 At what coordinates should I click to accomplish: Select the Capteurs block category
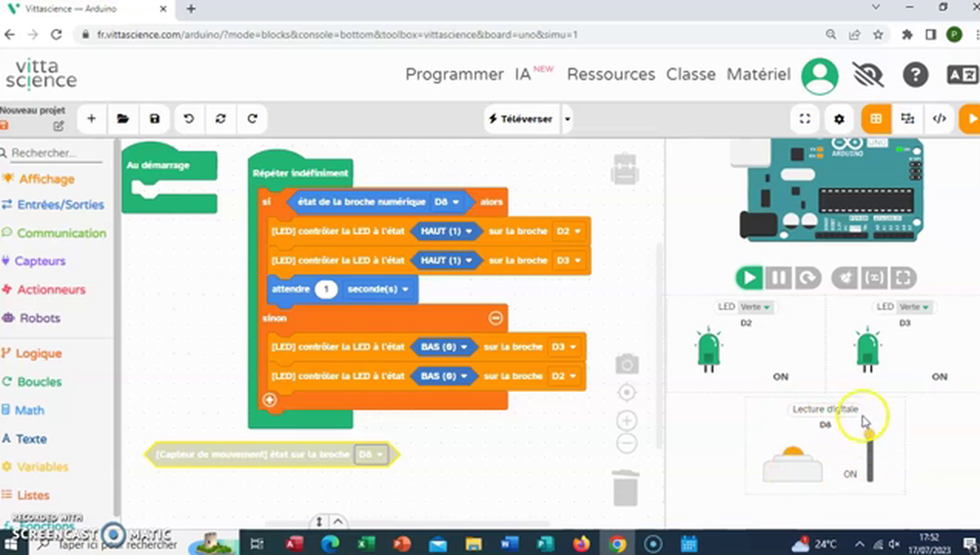(x=40, y=261)
